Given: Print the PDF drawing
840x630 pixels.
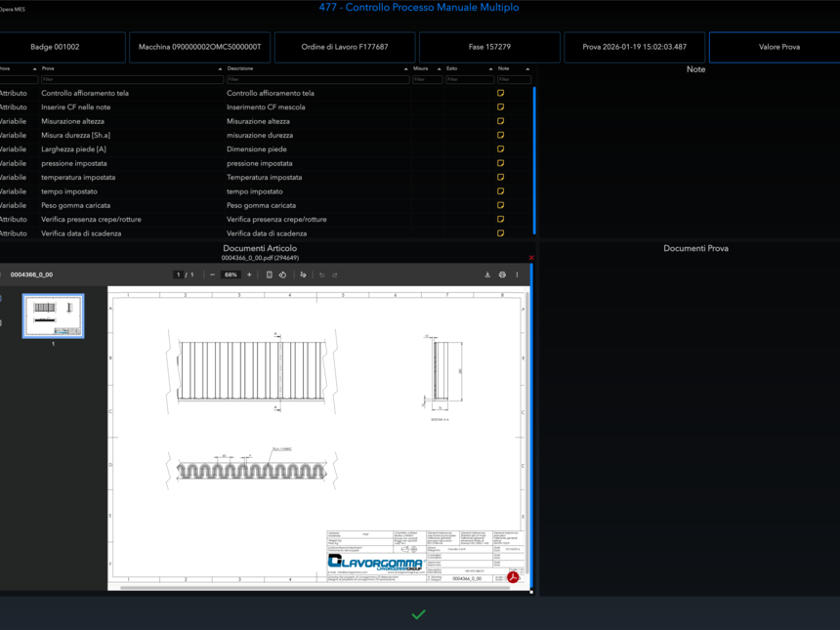Looking at the screenshot, I should coord(502,275).
